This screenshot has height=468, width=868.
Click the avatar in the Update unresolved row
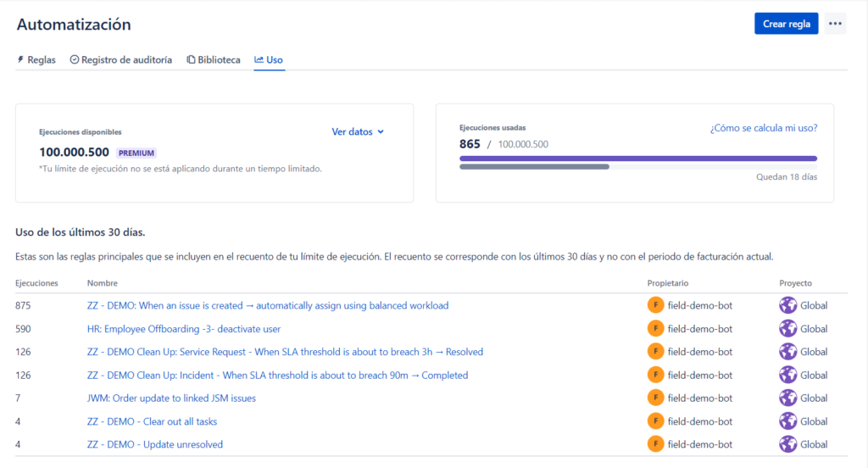[x=655, y=444]
